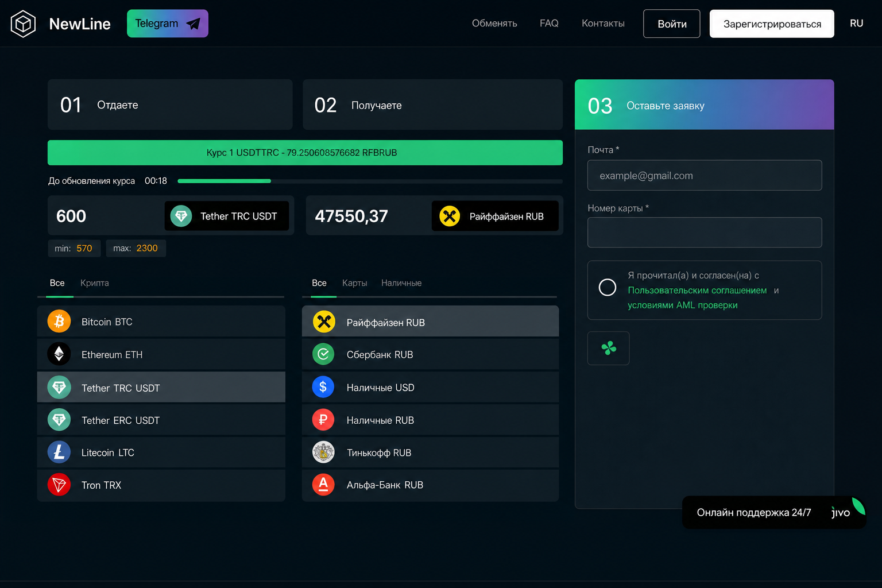882x588 pixels.
Task: Select Bitcoin BTC from the give list
Action: [x=161, y=322]
